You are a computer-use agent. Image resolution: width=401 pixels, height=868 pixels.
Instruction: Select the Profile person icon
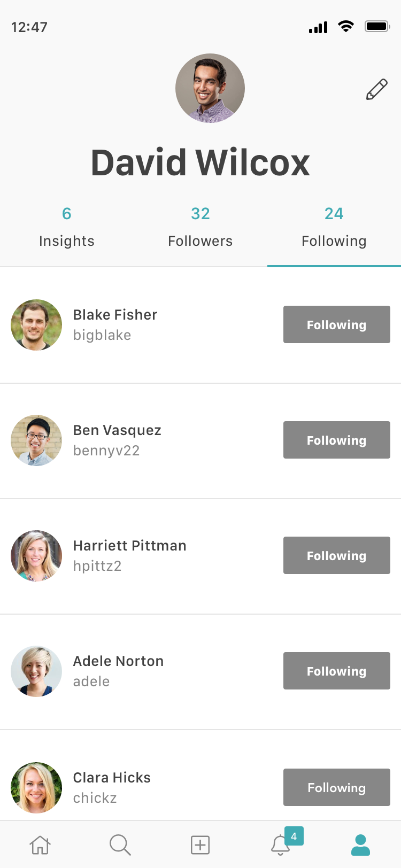click(360, 845)
